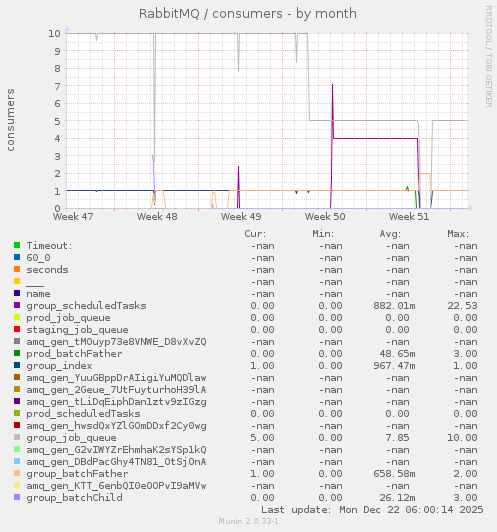Click the 'amq_gen_tM0uyp73e8VNWE_D8vXvZQ' legend label
The width and height of the screenshot is (497, 532).
tap(116, 342)
